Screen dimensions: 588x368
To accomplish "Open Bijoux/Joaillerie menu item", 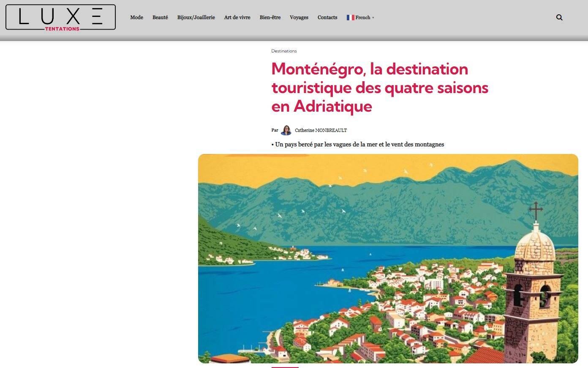I will point(196,17).
